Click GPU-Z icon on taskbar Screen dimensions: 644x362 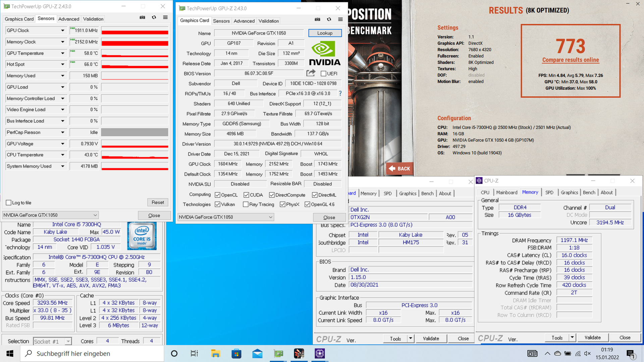[278, 354]
